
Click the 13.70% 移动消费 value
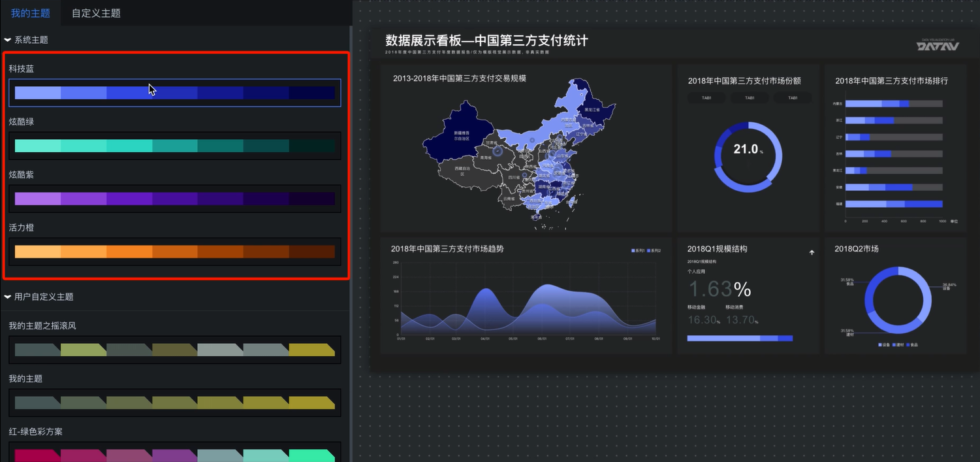click(741, 320)
